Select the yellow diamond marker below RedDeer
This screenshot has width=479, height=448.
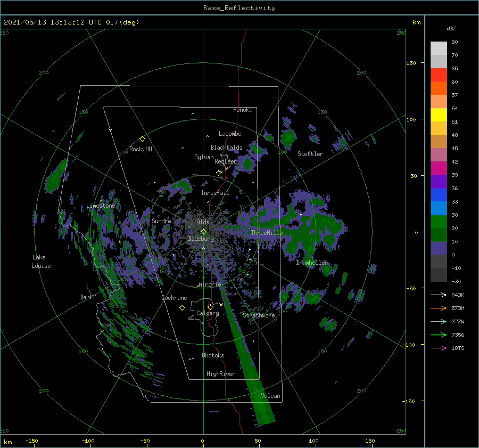tap(219, 173)
